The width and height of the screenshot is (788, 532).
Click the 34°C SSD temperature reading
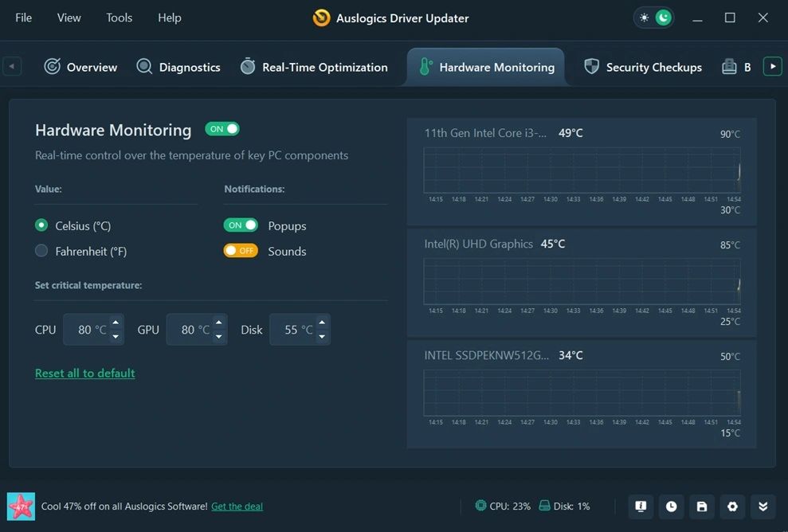point(570,356)
